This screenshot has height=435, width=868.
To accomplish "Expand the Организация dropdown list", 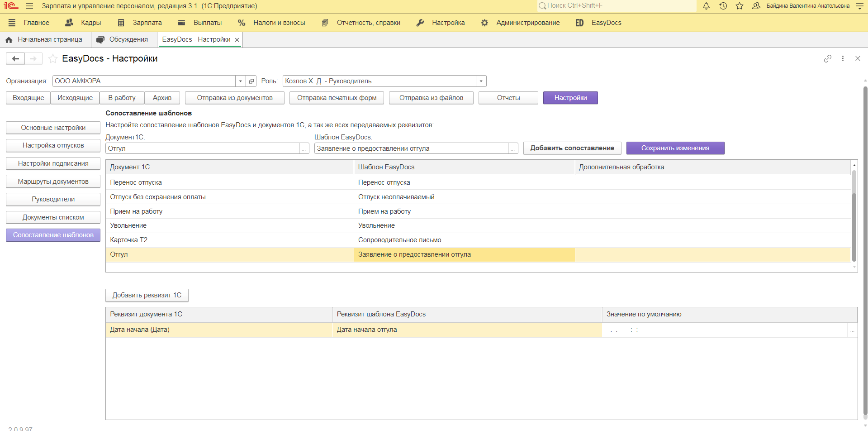I will pos(240,81).
